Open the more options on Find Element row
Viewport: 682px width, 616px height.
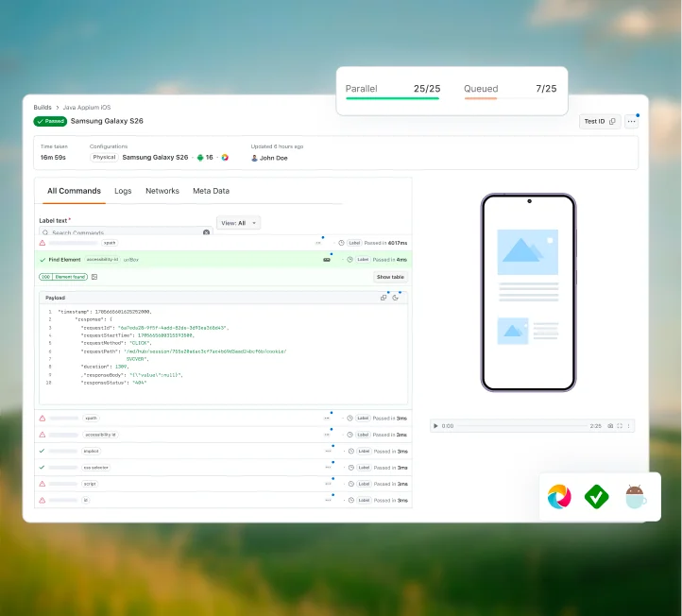coord(327,260)
